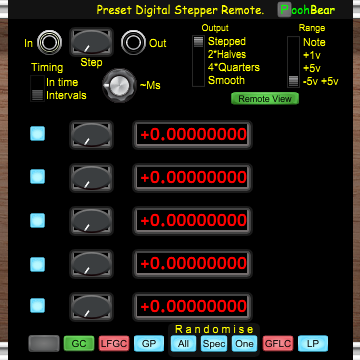Click the fifth row value knob

coord(91,307)
